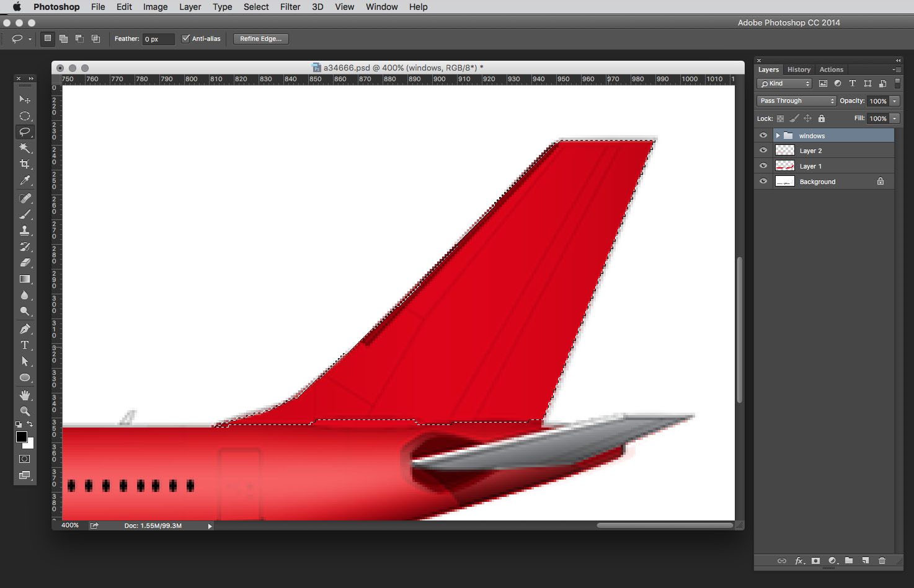Select the Crop tool
This screenshot has height=588, width=914.
25,164
